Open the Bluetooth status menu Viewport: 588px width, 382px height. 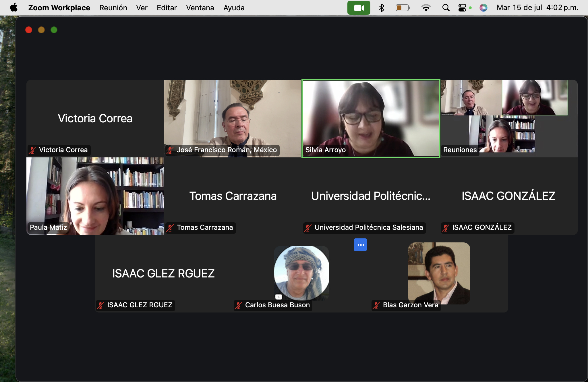point(382,8)
